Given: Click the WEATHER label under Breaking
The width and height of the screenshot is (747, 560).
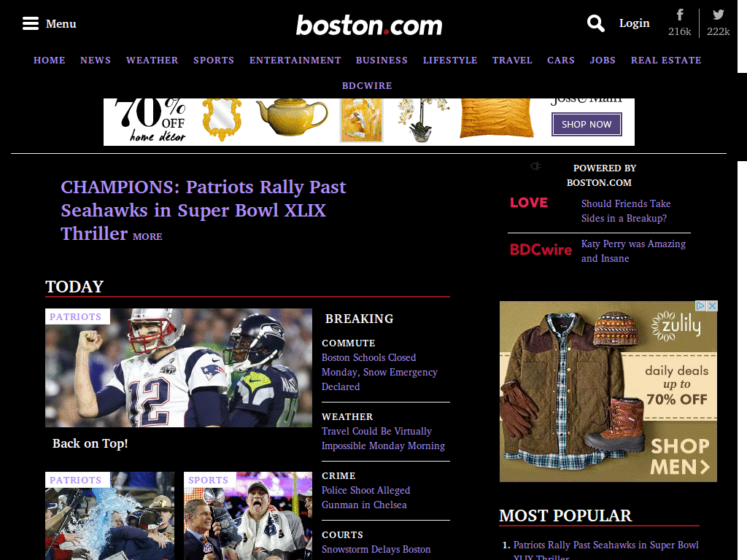Looking at the screenshot, I should [x=347, y=416].
